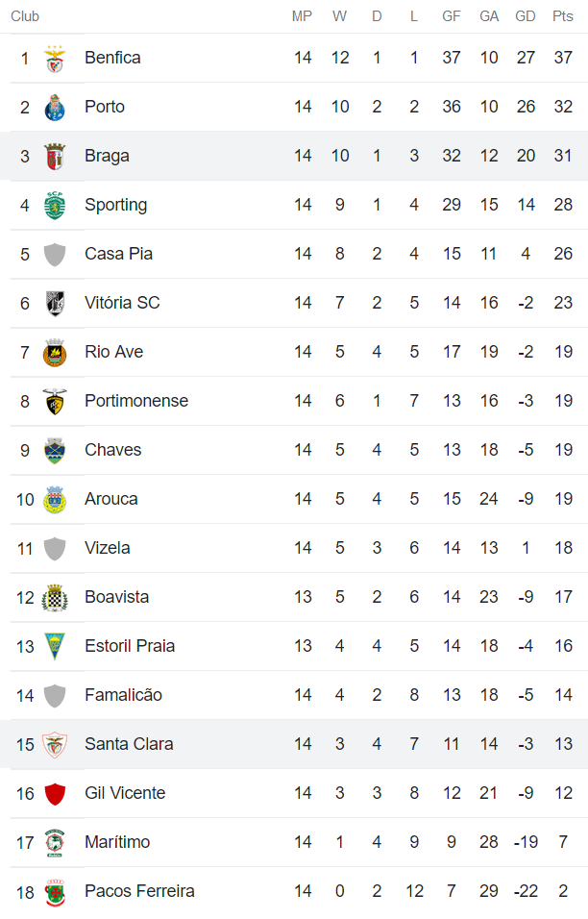The height and width of the screenshot is (919, 588).
Task: Open the Chaves team link
Action: pos(112,450)
